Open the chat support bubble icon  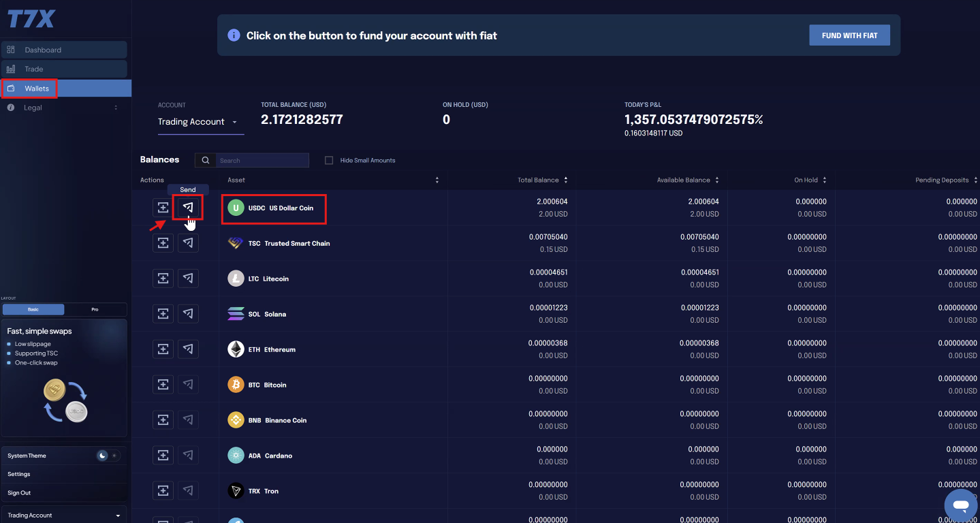point(961,505)
